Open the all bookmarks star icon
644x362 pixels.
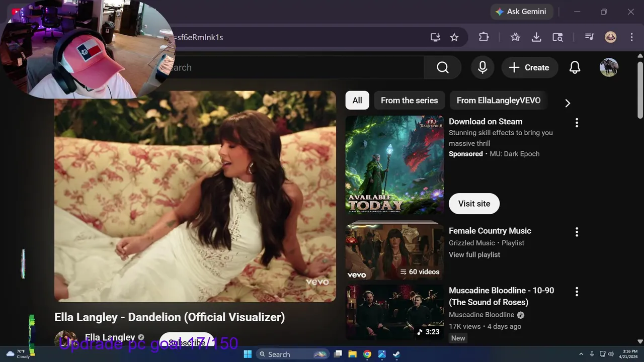click(515, 37)
